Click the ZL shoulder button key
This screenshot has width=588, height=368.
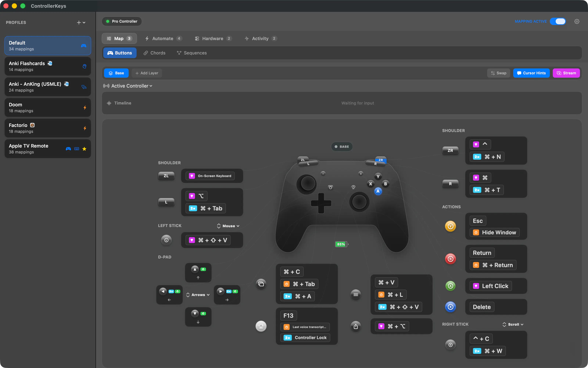[166, 176]
